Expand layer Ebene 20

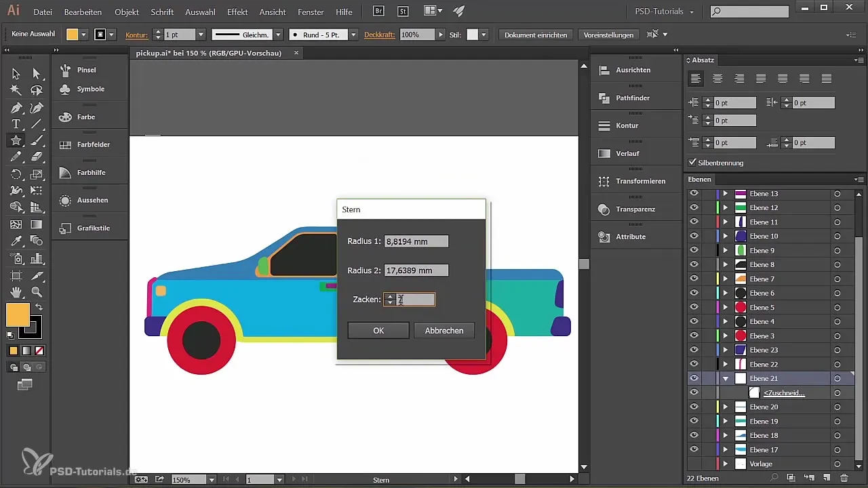coord(725,407)
